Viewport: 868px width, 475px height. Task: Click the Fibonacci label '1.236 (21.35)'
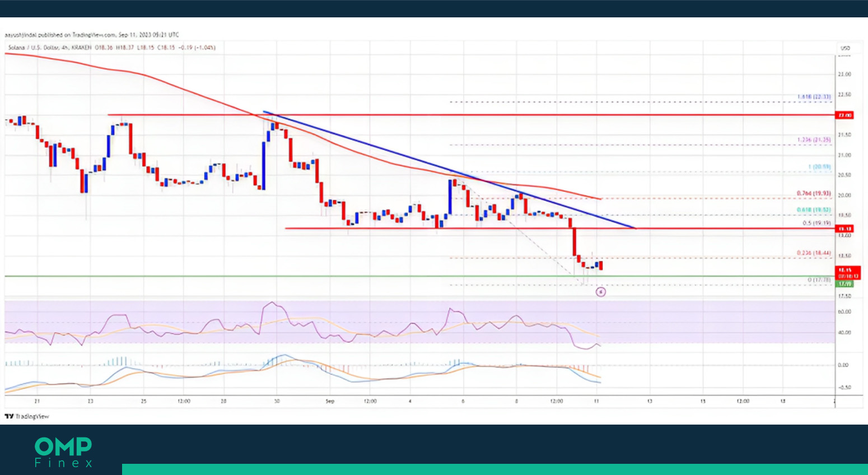(814, 140)
